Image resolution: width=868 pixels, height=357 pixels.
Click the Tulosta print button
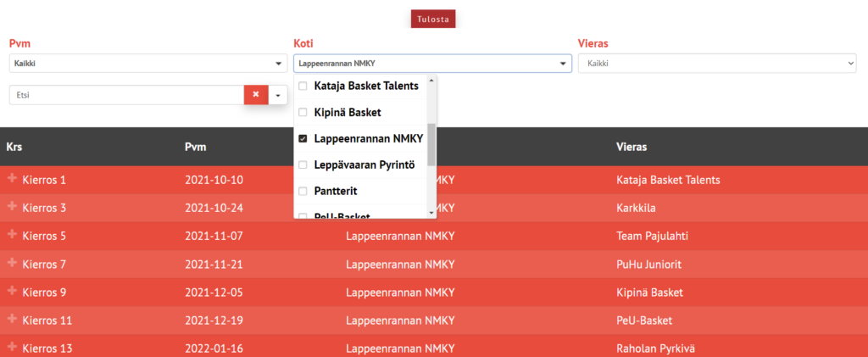[x=433, y=19]
